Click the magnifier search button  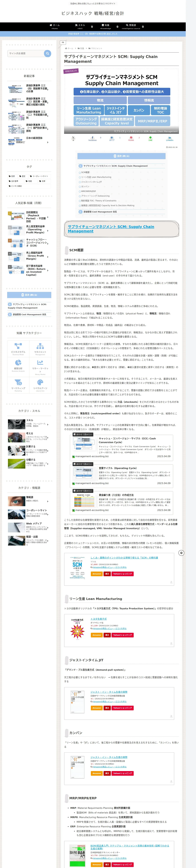click(47, 53)
